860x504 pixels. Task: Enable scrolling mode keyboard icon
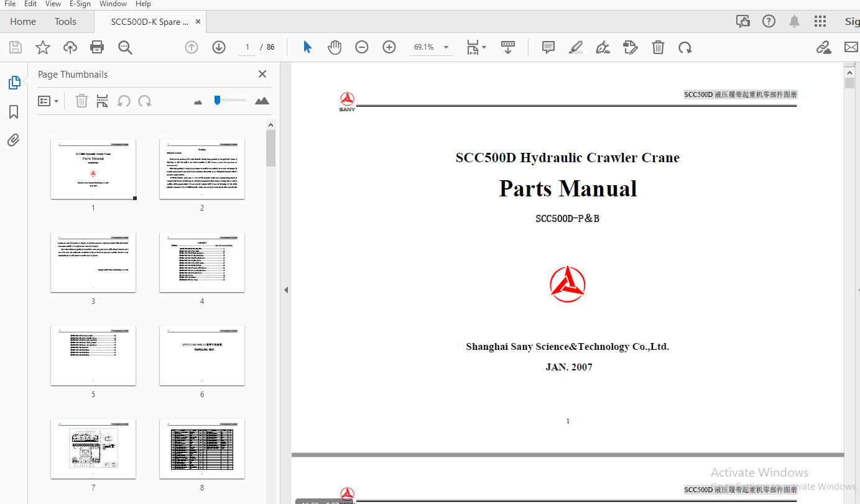[508, 47]
